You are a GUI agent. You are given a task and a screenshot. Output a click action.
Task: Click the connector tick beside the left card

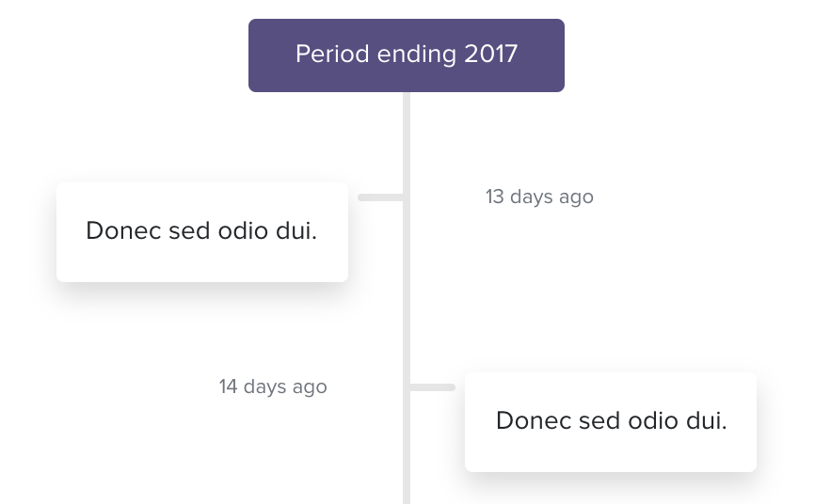(x=380, y=197)
